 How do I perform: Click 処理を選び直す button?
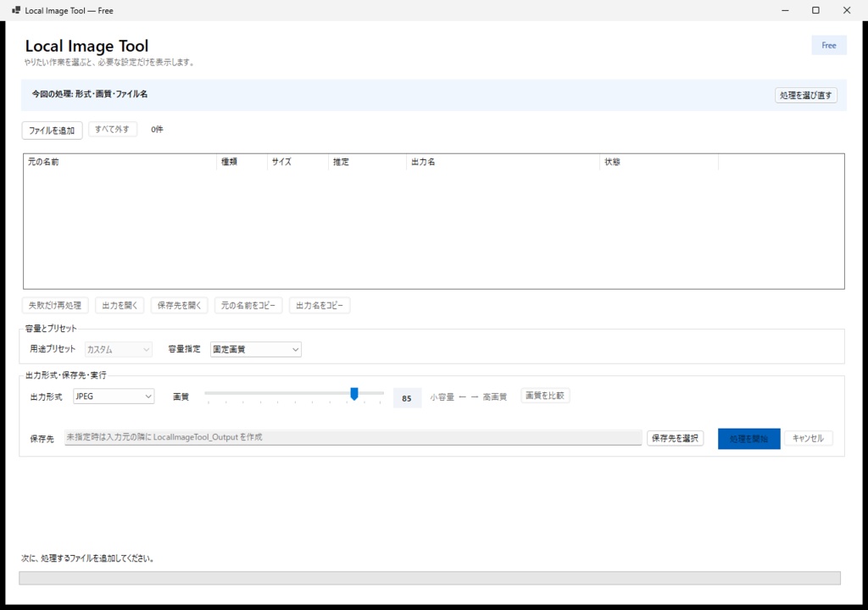(x=805, y=95)
